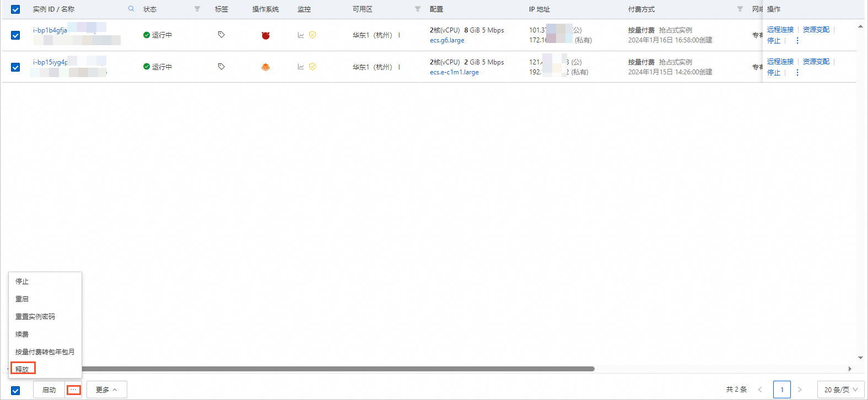Click the horizontal scrollbar thumb
Image resolution: width=868 pixels, height=400 pixels.
coord(338,369)
